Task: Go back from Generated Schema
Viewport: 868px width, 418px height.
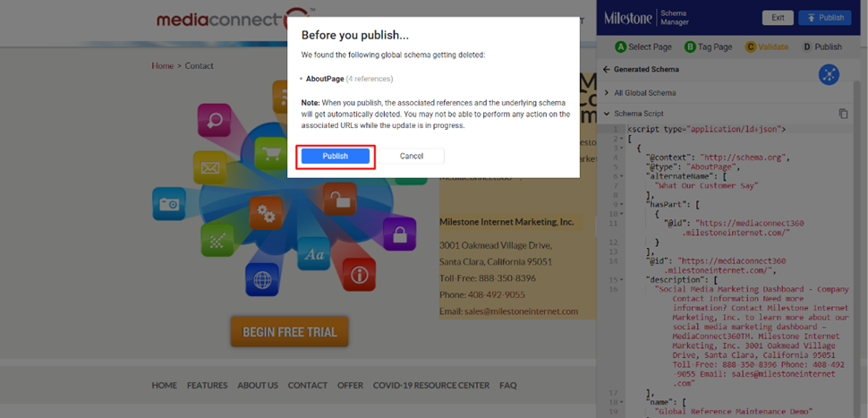Action: coord(606,70)
